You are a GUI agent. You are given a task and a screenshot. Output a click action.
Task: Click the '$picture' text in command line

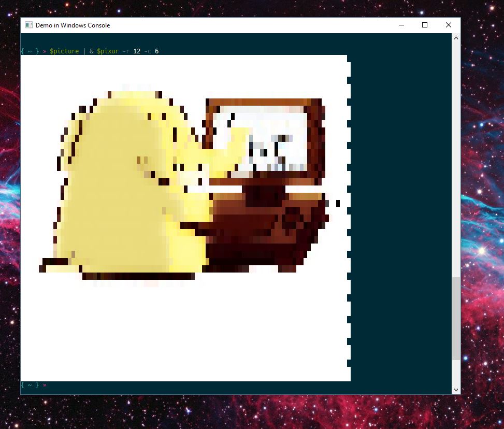tap(64, 51)
